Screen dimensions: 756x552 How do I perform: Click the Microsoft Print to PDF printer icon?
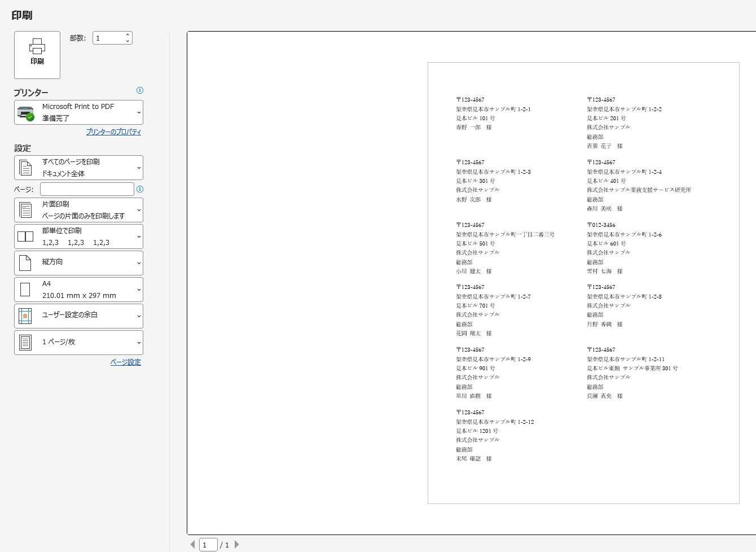26,112
